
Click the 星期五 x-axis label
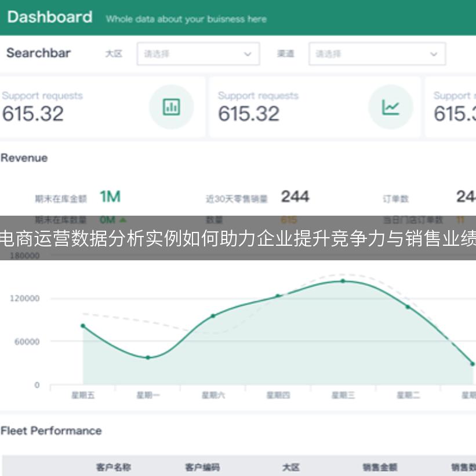tap(83, 395)
